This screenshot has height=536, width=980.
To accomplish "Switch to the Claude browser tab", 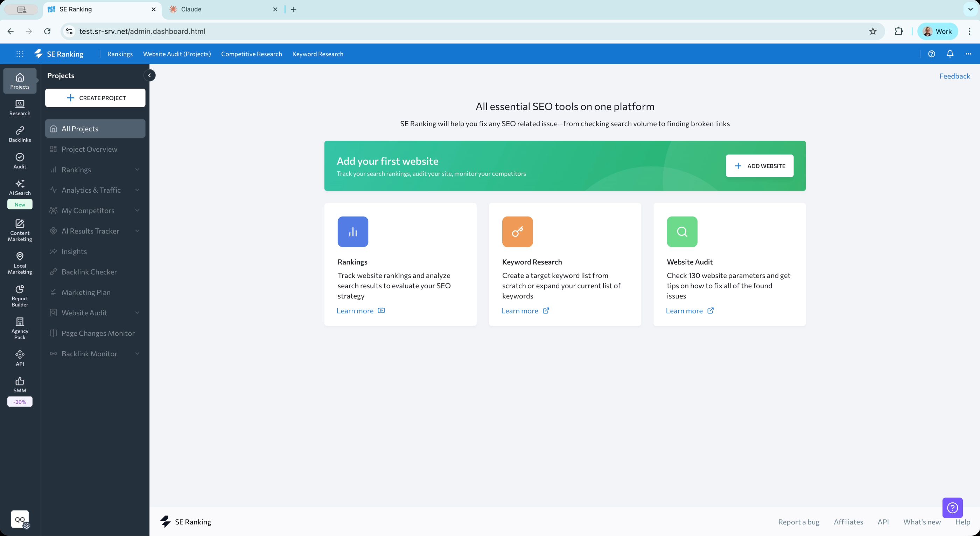I will tap(223, 9).
